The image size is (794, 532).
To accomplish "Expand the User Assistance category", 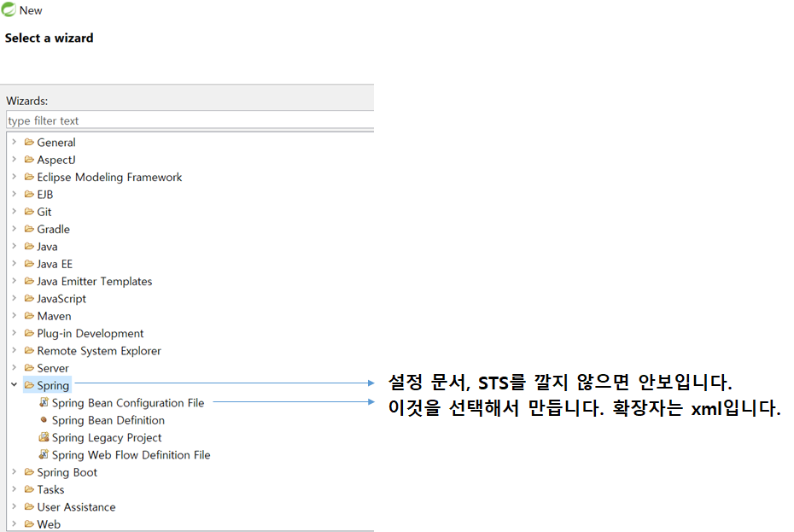I will [x=15, y=506].
